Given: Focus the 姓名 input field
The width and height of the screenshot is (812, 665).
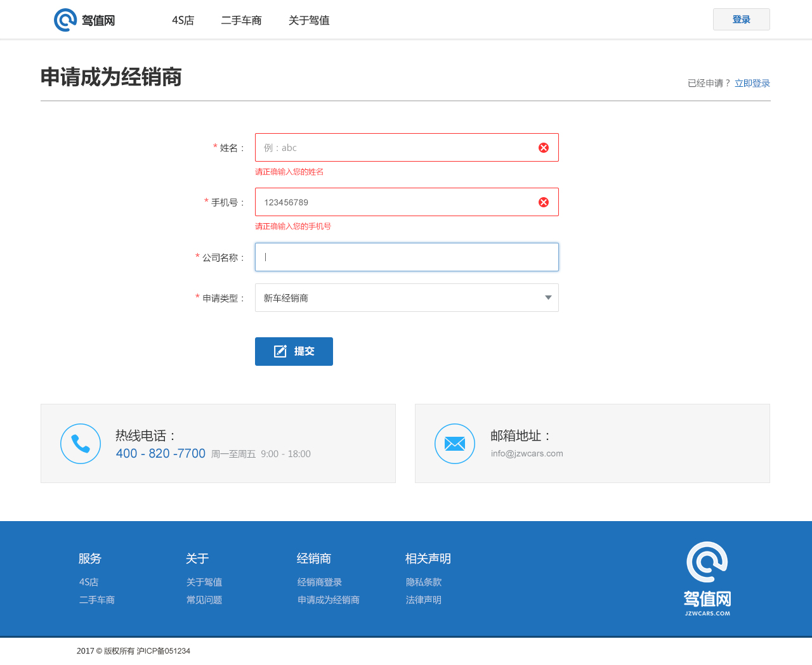Looking at the screenshot, I should 407,148.
